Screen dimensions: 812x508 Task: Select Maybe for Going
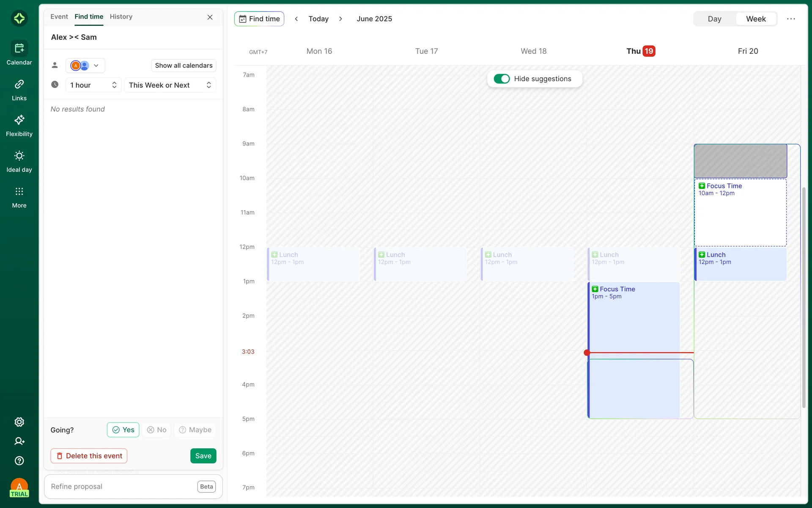point(195,430)
